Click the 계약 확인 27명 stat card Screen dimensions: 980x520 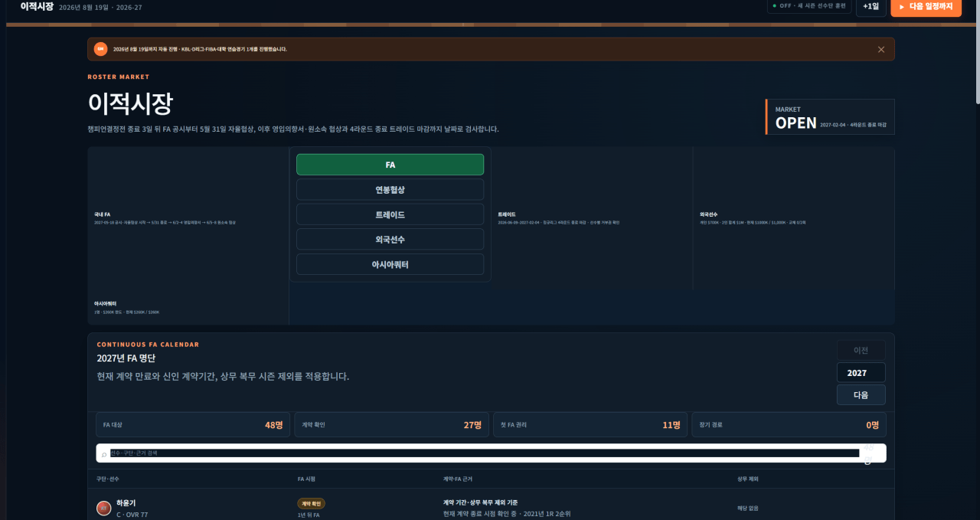(392, 425)
